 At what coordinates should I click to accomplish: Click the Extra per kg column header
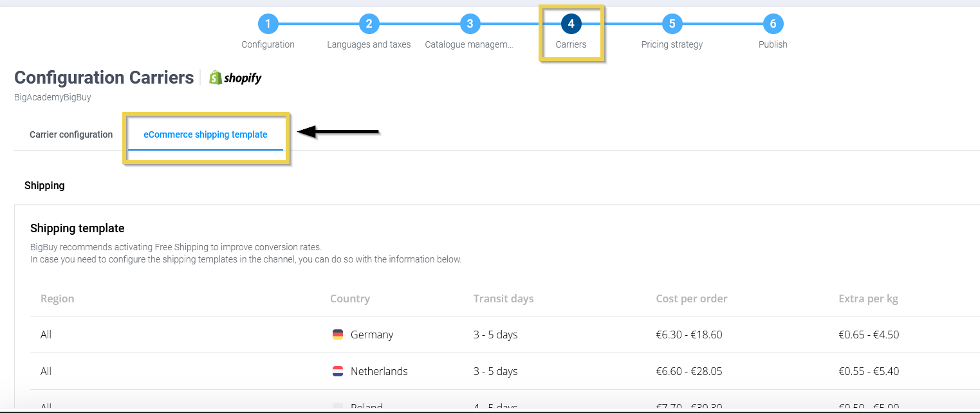tap(868, 298)
